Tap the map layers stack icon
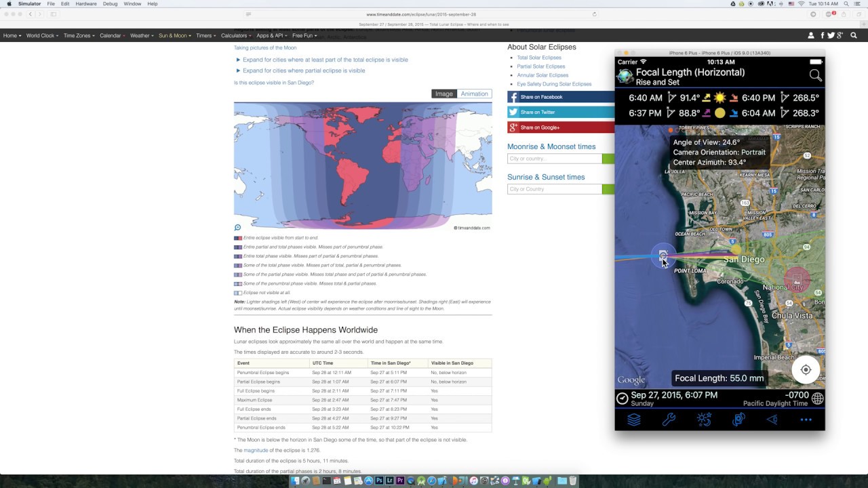Image resolution: width=868 pixels, height=488 pixels. (x=633, y=420)
